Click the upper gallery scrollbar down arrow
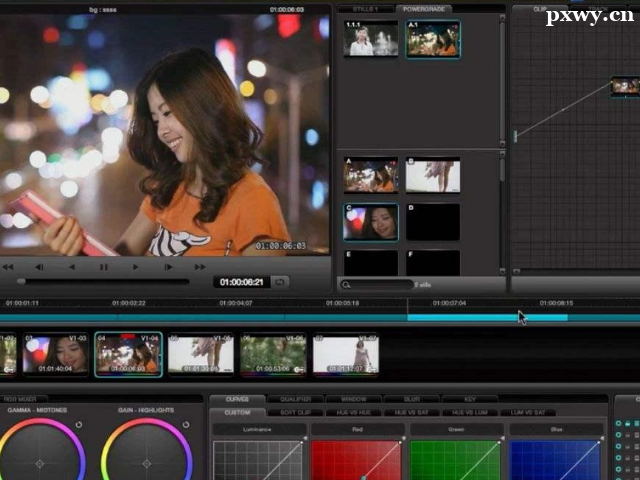This screenshot has height=480, width=640. [502, 144]
